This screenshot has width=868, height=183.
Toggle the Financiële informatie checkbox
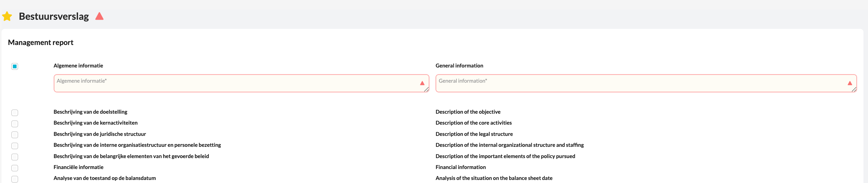[x=15, y=168]
